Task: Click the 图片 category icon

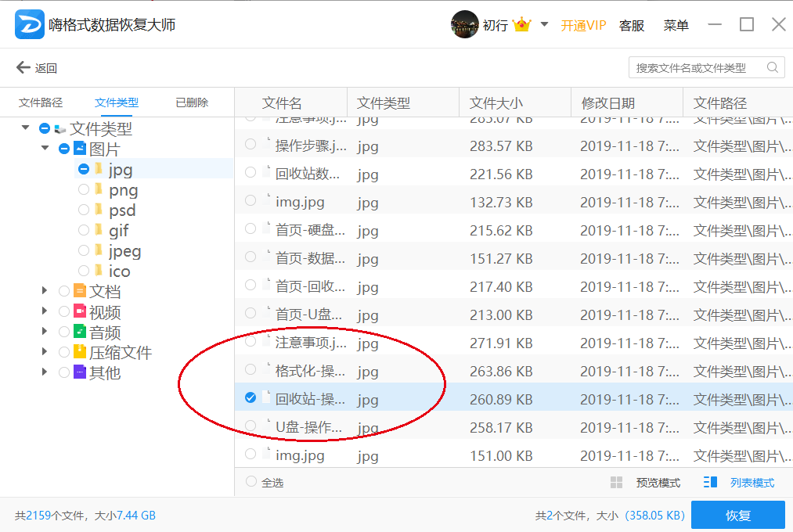Action: 80,148
